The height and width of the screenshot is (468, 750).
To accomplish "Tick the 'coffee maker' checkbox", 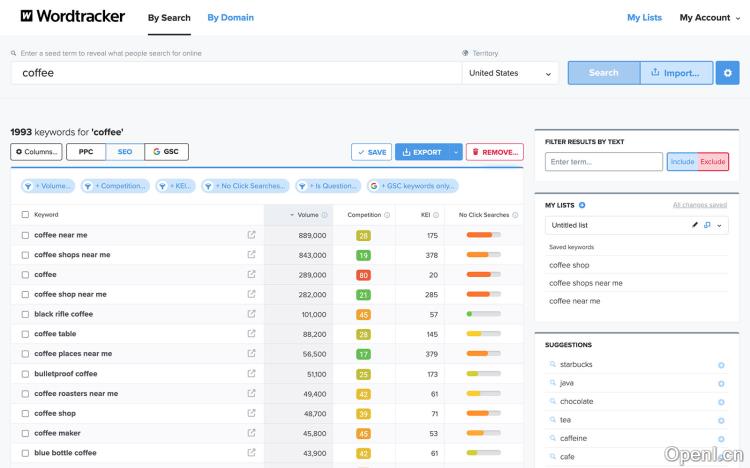I will 25,433.
